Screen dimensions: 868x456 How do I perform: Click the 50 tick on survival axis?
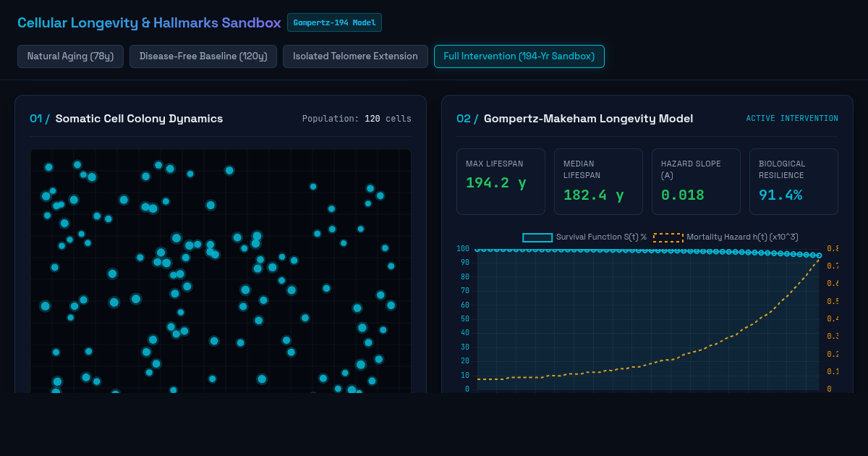click(x=465, y=319)
